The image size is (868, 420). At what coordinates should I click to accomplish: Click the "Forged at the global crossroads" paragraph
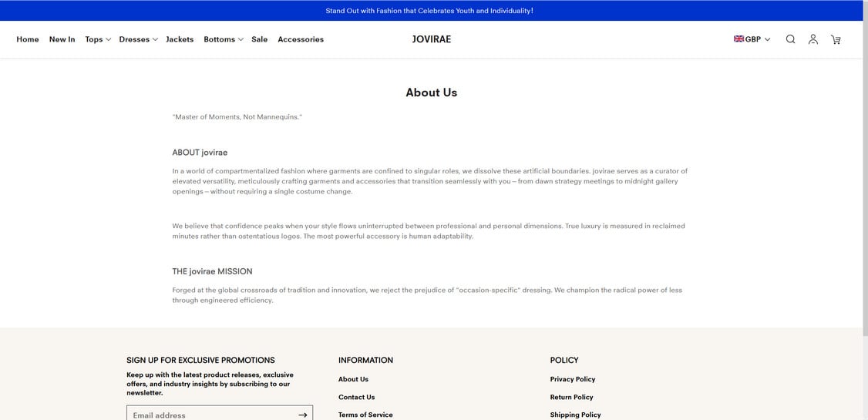pos(427,295)
